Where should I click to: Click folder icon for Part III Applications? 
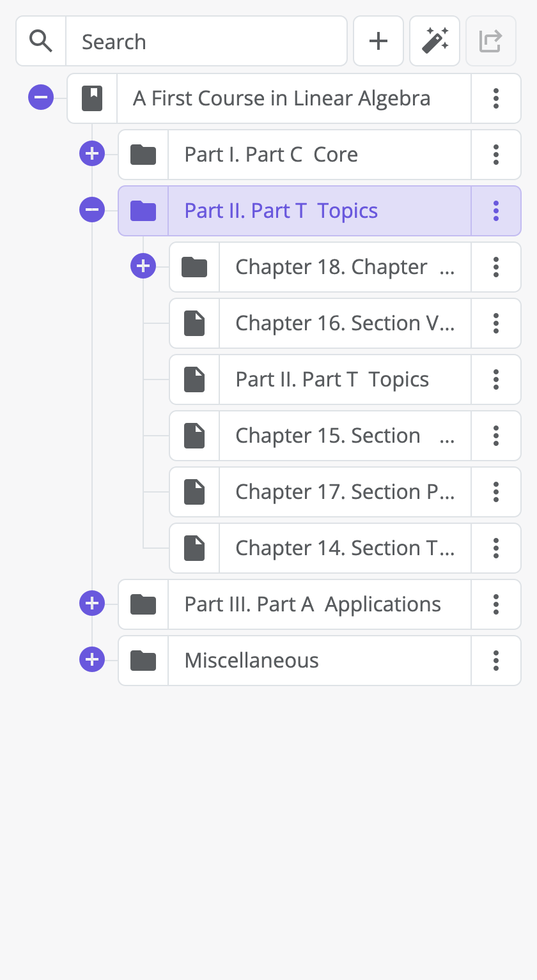coord(143,604)
